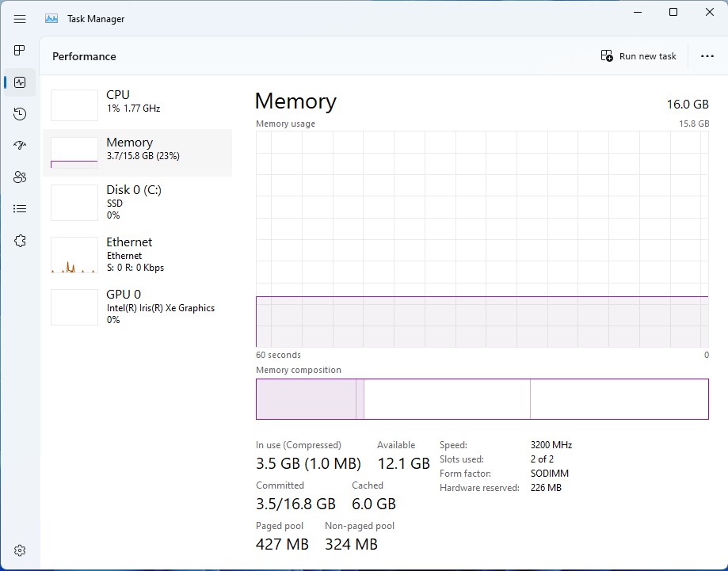Image resolution: width=728 pixels, height=571 pixels.
Task: Maximize the Task Manager window
Action: (673, 12)
